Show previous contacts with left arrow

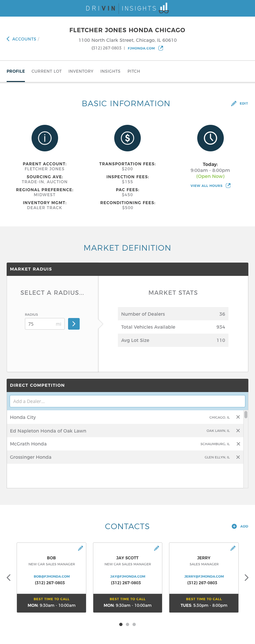pyautogui.click(x=9, y=578)
